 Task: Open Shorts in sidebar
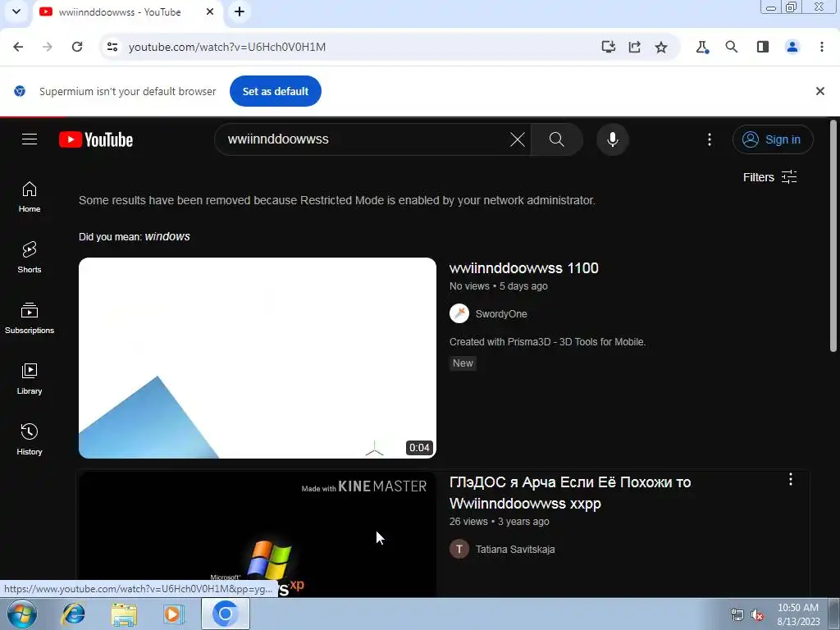pos(30,258)
